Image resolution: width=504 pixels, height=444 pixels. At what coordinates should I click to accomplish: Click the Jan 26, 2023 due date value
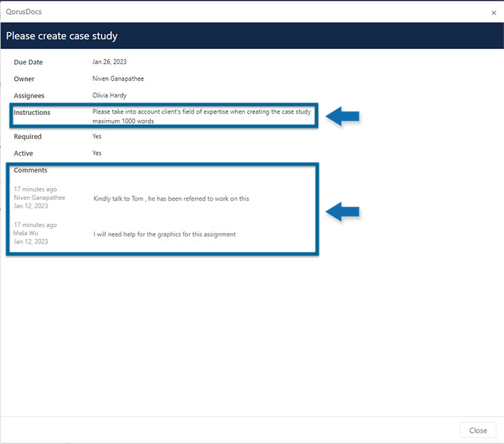pyautogui.click(x=110, y=62)
